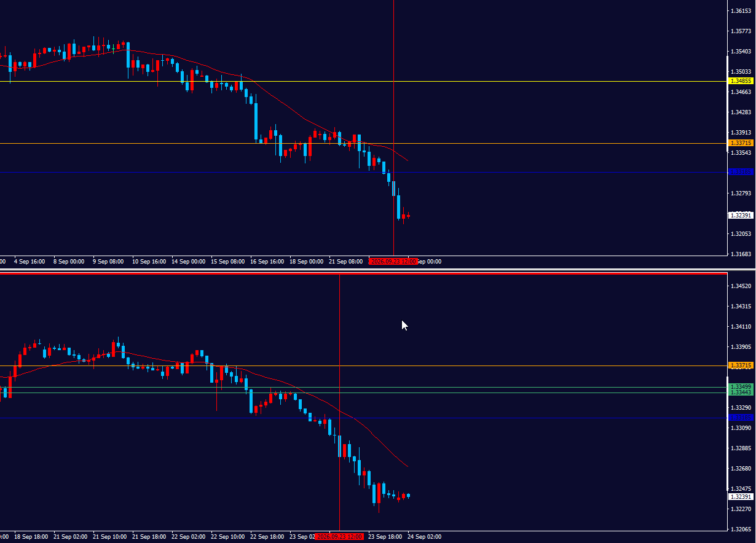756x543 pixels.
Task: Select the thick red line atop lower chart
Action: [x=363, y=273]
